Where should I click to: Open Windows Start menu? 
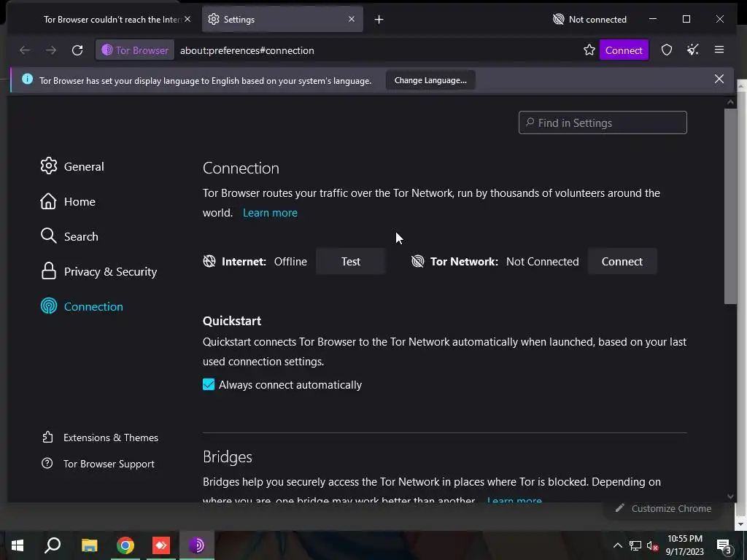(x=18, y=545)
